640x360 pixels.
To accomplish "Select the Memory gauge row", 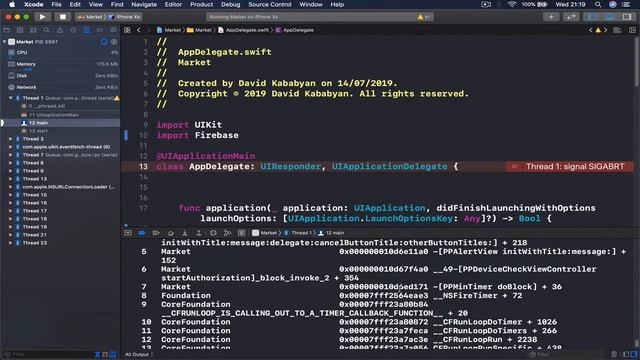I will [x=61, y=64].
